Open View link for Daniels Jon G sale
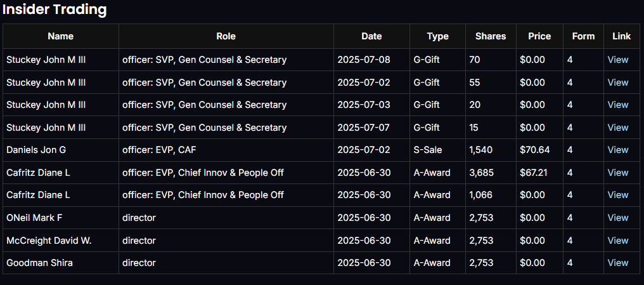Screen dimensions: 644x285 coord(617,150)
